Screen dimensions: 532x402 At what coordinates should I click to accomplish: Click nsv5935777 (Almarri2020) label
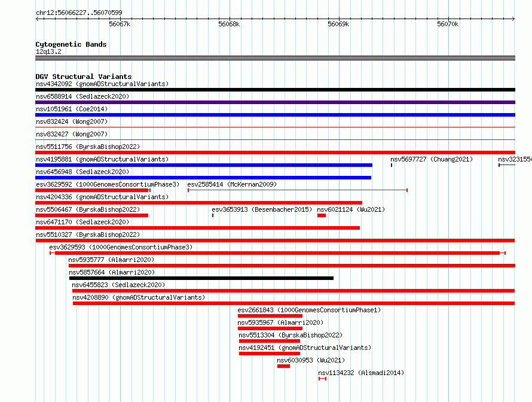coord(111,260)
